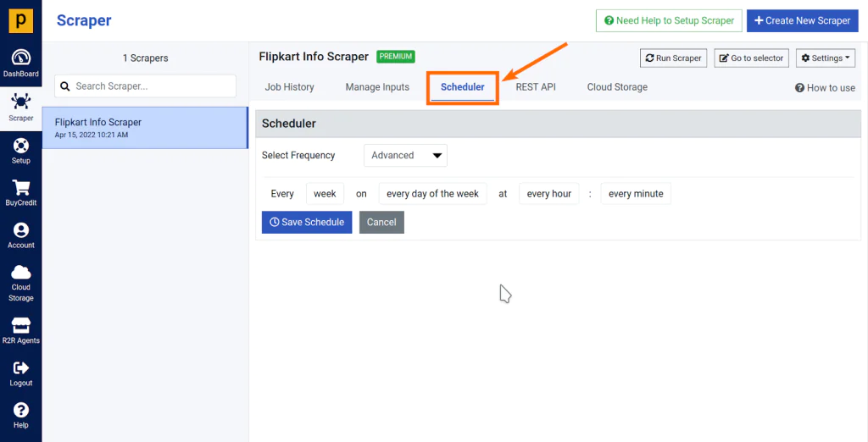Focus the Search Scraper input field
The image size is (868, 442).
pyautogui.click(x=146, y=86)
